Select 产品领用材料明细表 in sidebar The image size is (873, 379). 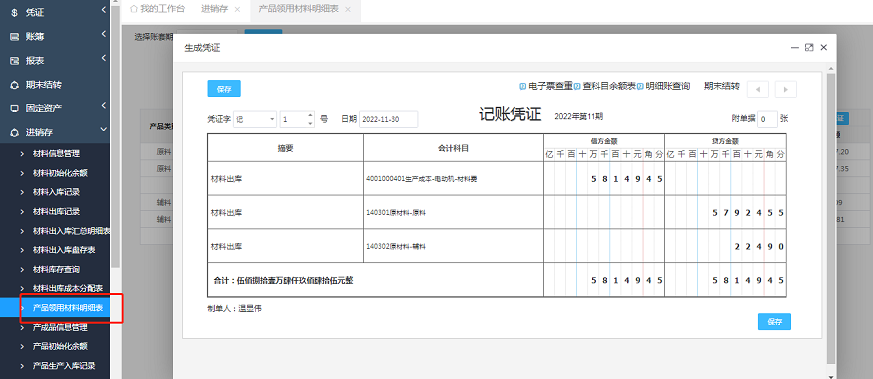click(x=68, y=308)
